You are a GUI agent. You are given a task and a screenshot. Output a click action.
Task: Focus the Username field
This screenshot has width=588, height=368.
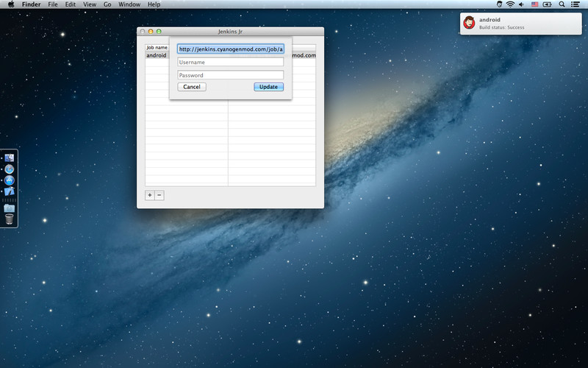(x=231, y=62)
